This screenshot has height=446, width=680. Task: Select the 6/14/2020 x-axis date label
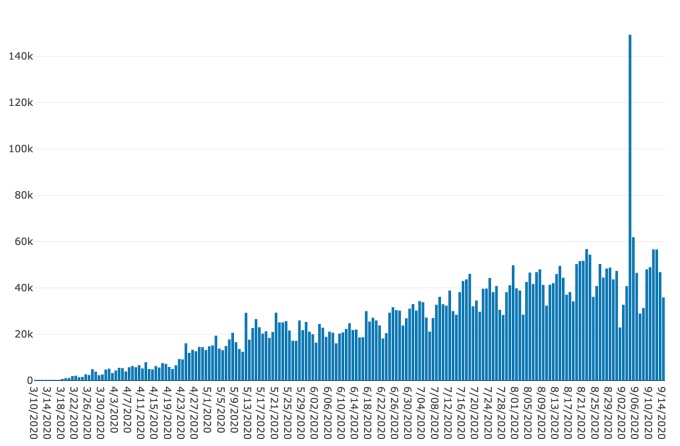[355, 413]
